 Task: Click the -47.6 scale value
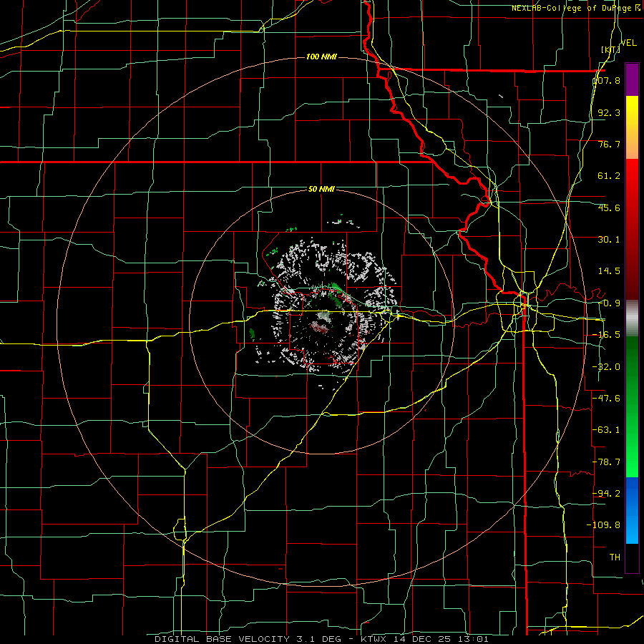[607, 399]
